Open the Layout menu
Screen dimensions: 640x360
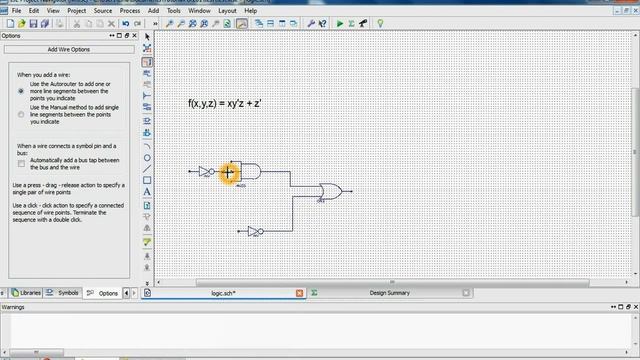click(227, 11)
